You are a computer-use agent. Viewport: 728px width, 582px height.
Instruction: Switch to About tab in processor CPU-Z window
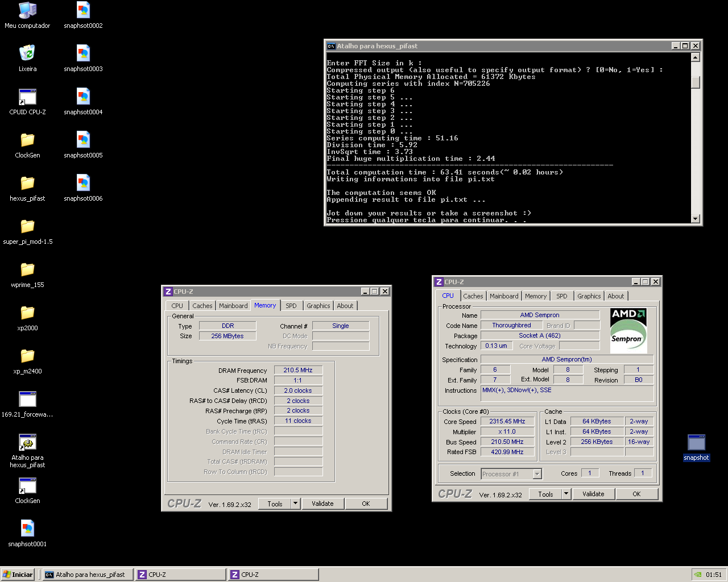(x=615, y=296)
